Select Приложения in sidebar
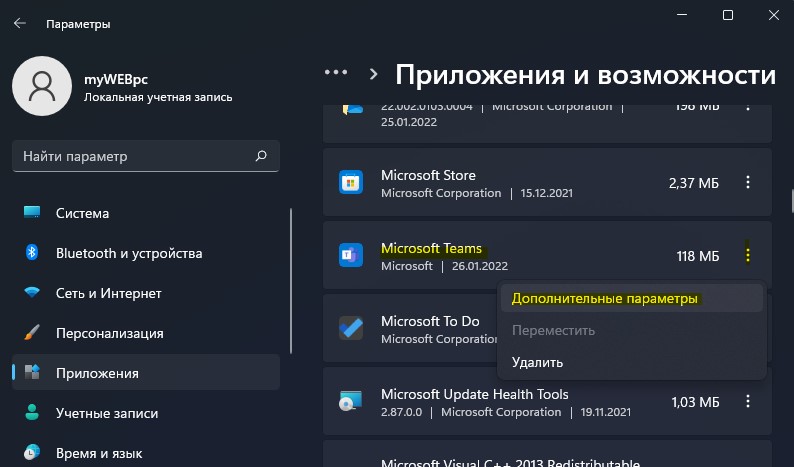Screen dimensions: 794x467 [146, 373]
